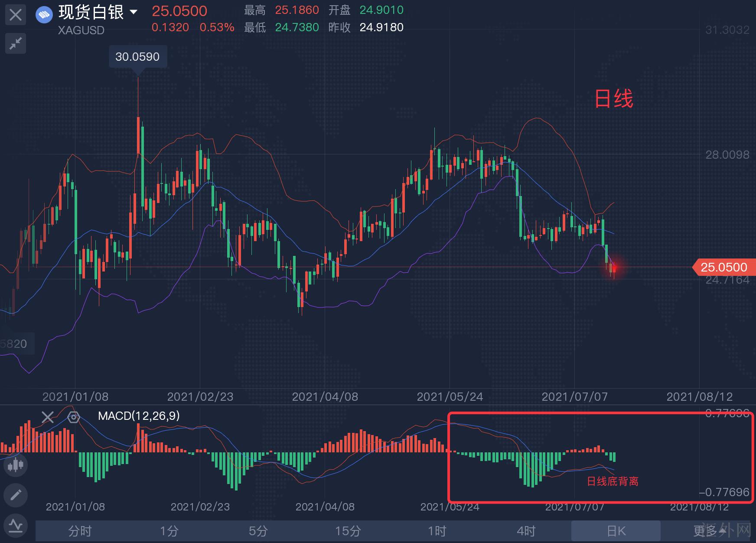Remove the MACD indicator panel
Screen dimensions: 756x543
(x=48, y=417)
